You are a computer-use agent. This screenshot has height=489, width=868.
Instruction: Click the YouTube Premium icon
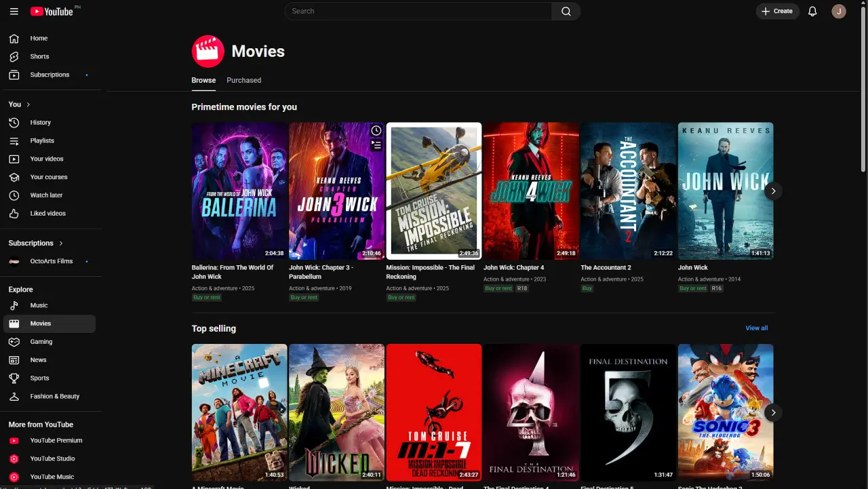14,441
